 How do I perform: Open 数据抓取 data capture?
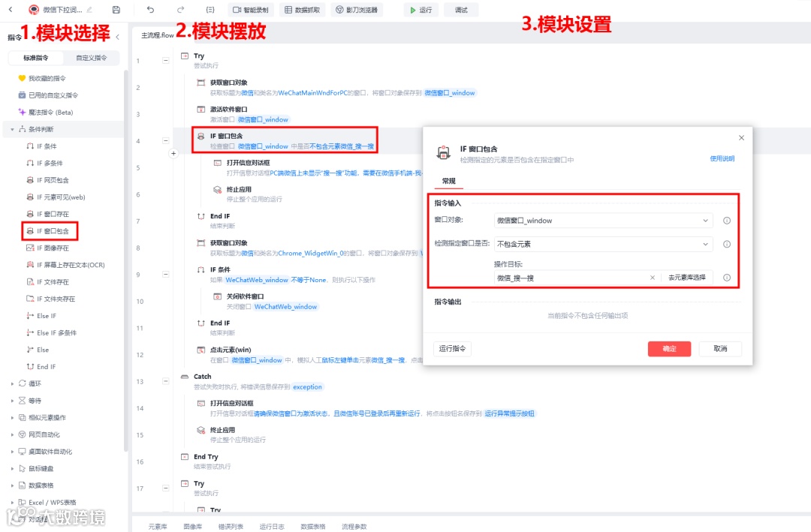pyautogui.click(x=303, y=10)
